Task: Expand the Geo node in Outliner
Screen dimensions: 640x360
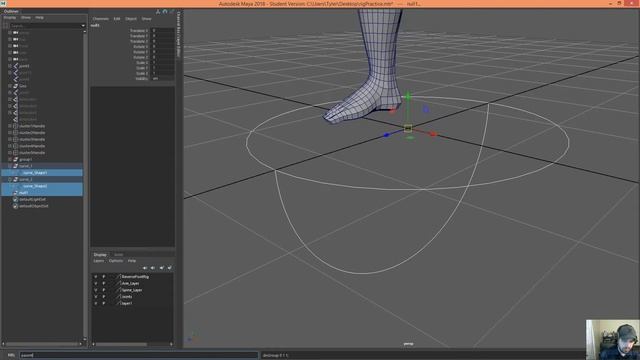Action: click(10, 86)
